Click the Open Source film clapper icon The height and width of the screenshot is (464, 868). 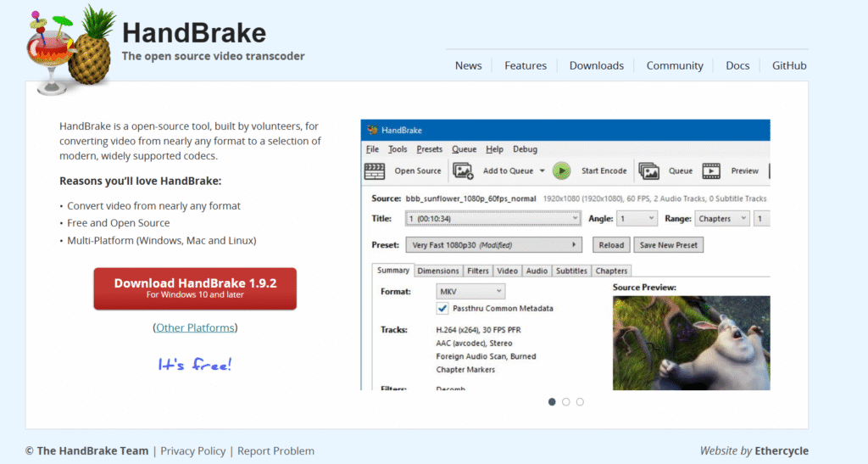[375, 171]
